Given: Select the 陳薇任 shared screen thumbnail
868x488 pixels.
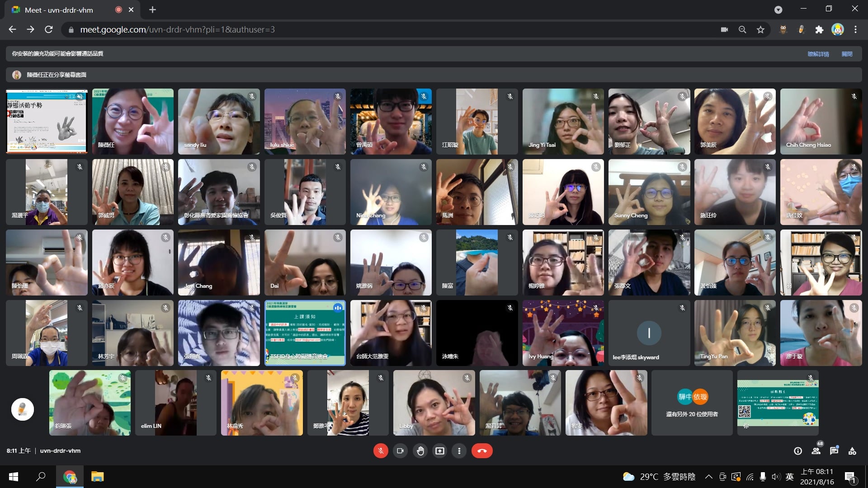Looking at the screenshot, I should point(47,121).
